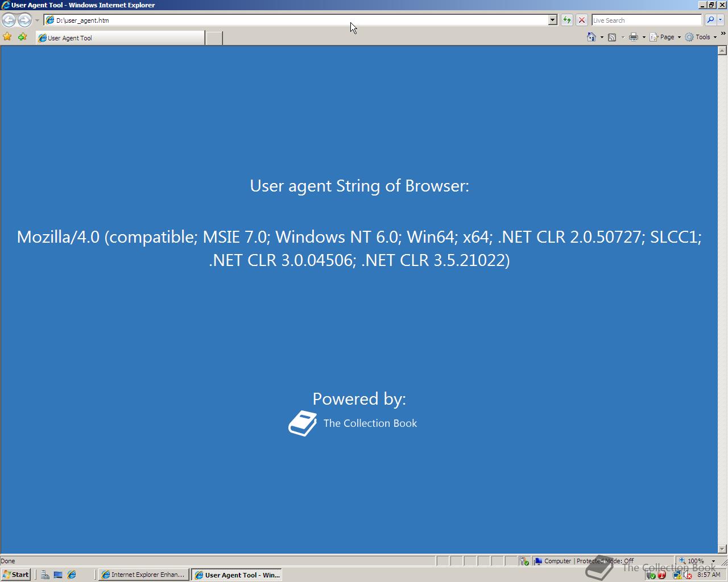
Task: Click Show Desktop Quick Launch icon
Action: click(58, 575)
